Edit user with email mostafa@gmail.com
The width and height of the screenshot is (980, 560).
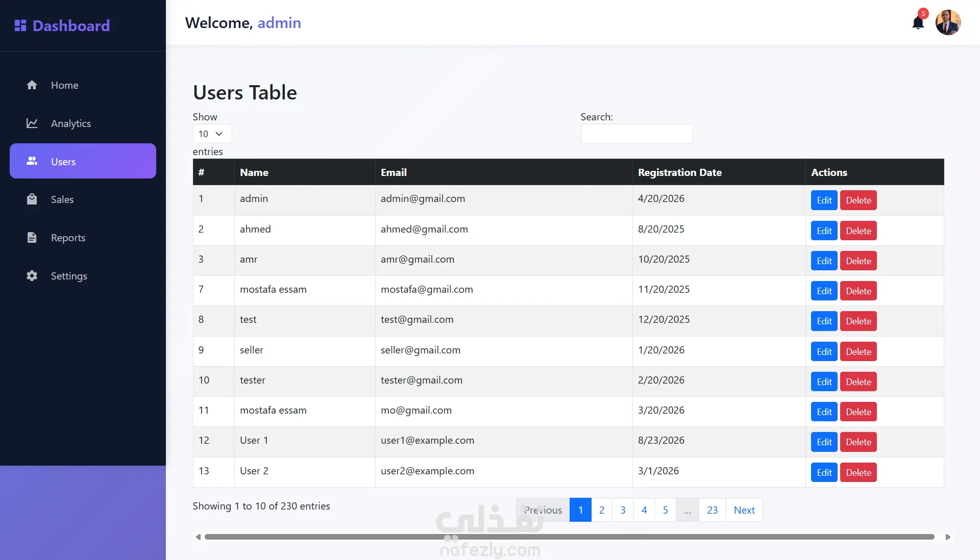824,291
